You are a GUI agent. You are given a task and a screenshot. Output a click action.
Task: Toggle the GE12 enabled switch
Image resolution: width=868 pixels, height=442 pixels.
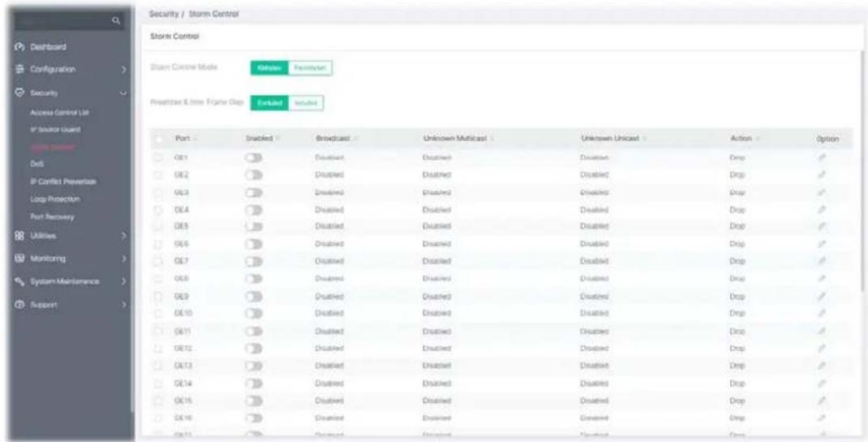[254, 349]
